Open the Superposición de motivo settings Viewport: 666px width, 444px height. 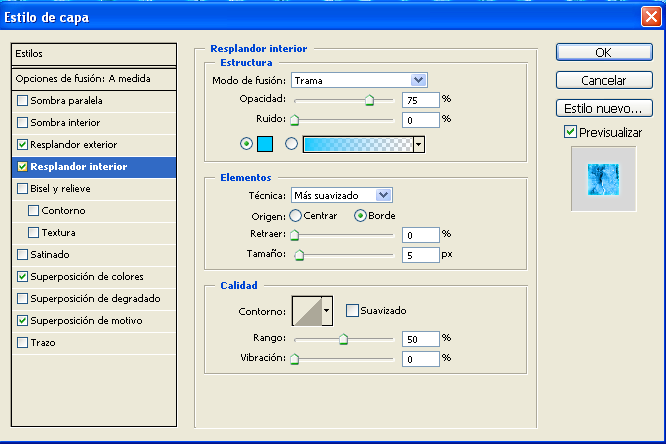86,320
